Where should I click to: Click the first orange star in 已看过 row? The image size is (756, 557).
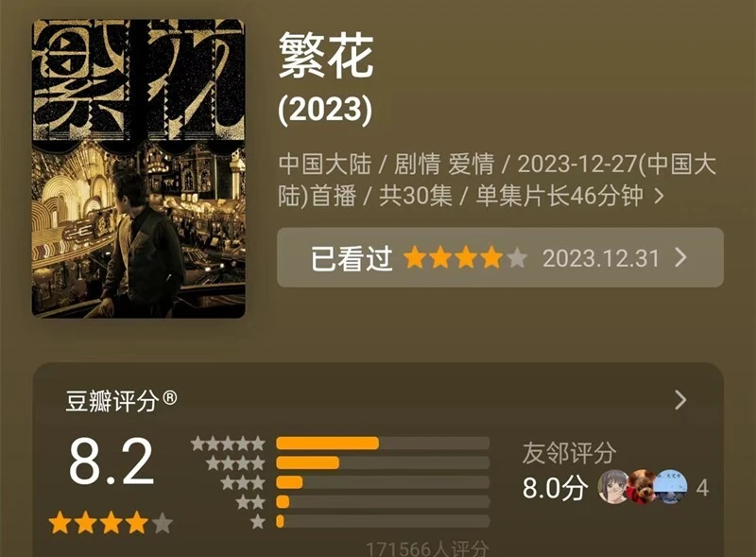click(x=414, y=258)
